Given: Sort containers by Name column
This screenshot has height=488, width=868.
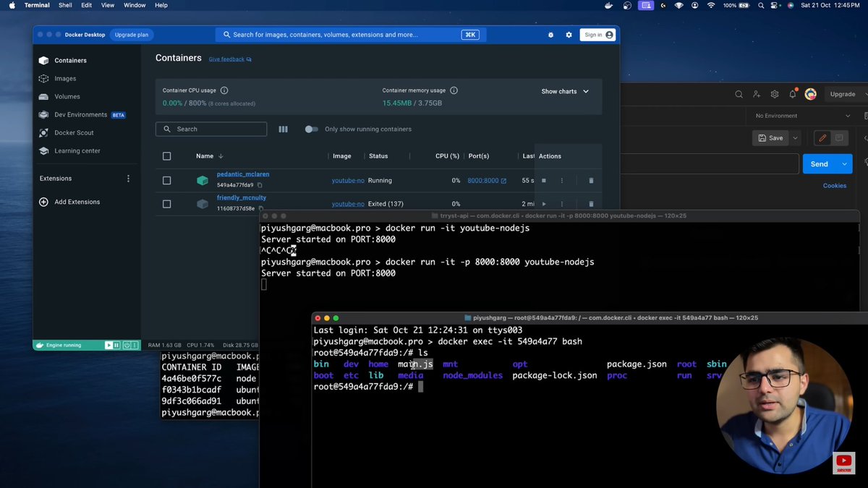Looking at the screenshot, I should pyautogui.click(x=210, y=156).
